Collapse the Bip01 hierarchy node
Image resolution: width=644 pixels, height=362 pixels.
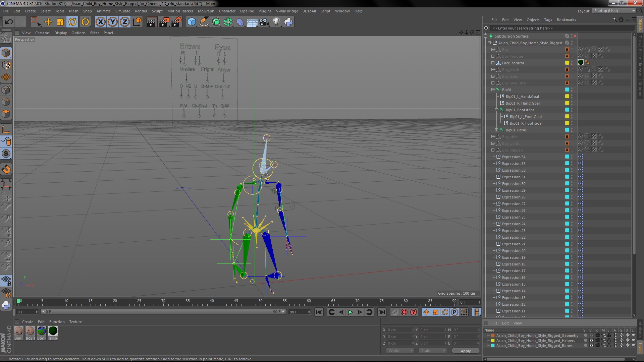tap(493, 90)
